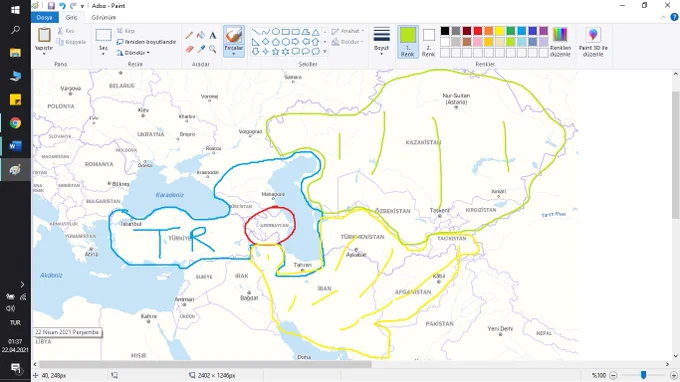Pick the purple color swatch
Viewport: 680px width, 382px height.
(x=543, y=31)
